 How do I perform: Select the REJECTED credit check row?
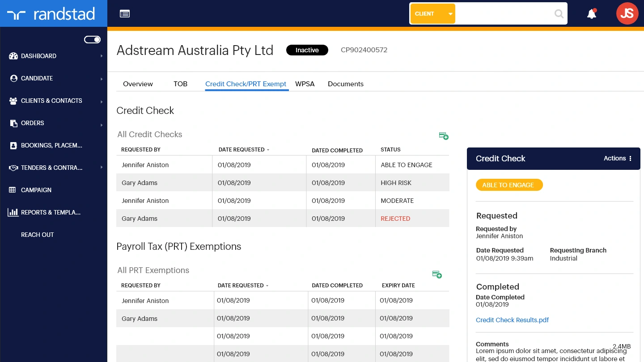[283, 219]
